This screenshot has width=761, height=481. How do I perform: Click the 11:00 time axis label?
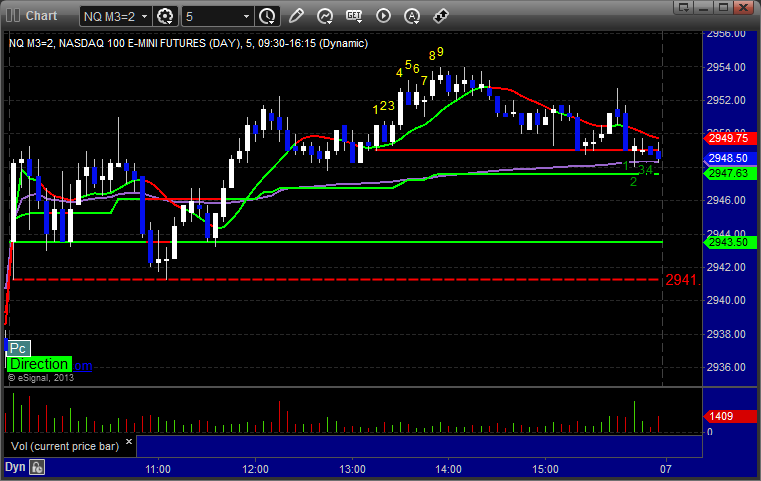click(x=158, y=469)
